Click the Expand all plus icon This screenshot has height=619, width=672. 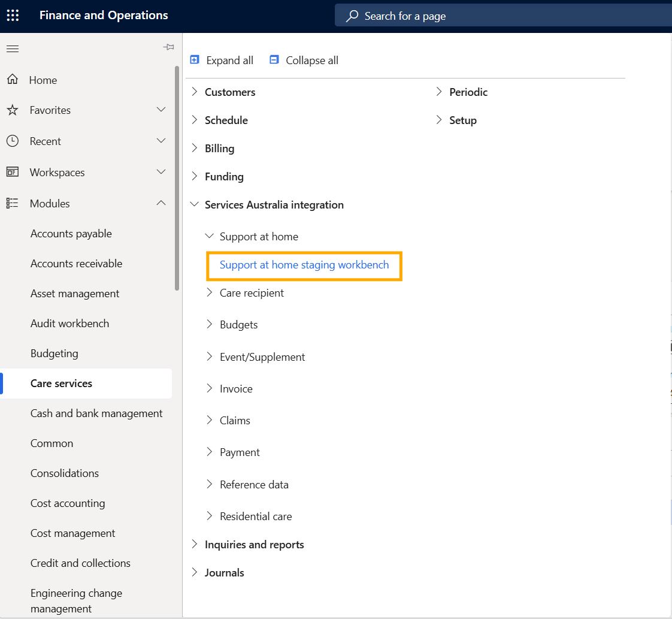(x=195, y=59)
